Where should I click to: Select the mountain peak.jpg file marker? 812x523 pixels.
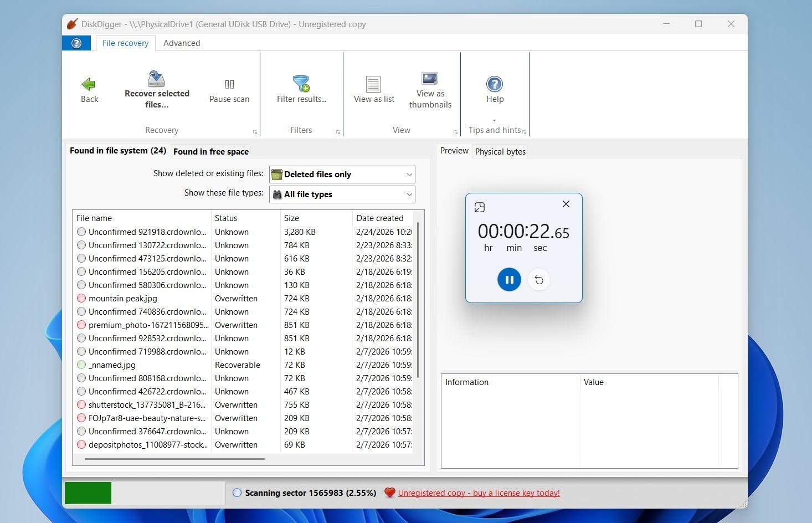pyautogui.click(x=81, y=299)
